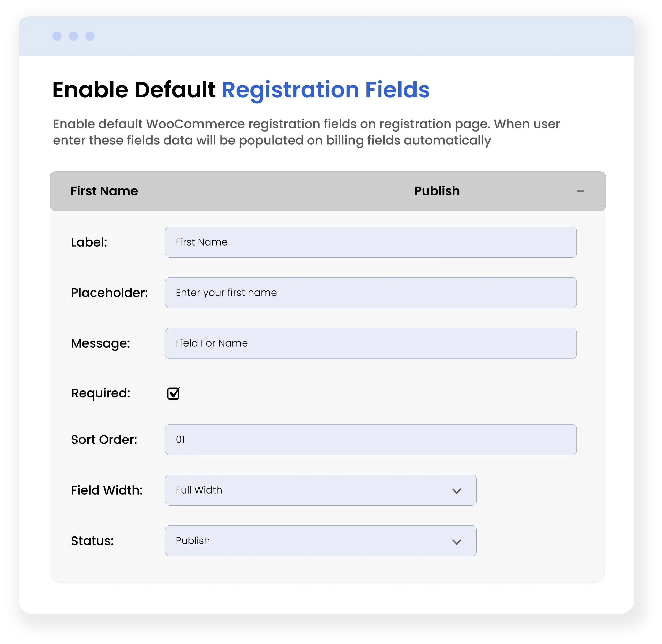Focus the Sort Order input showing 01

pos(371,439)
